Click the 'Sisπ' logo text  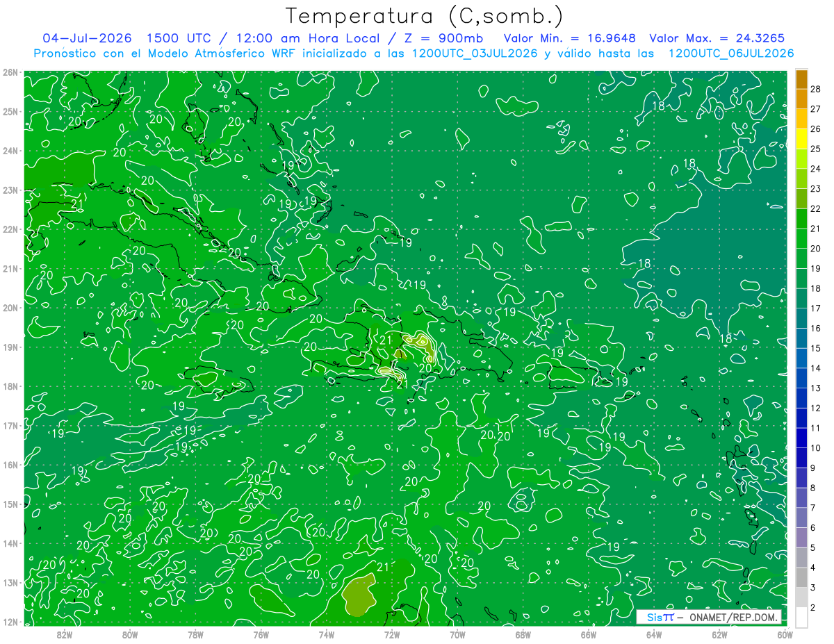coord(660,617)
